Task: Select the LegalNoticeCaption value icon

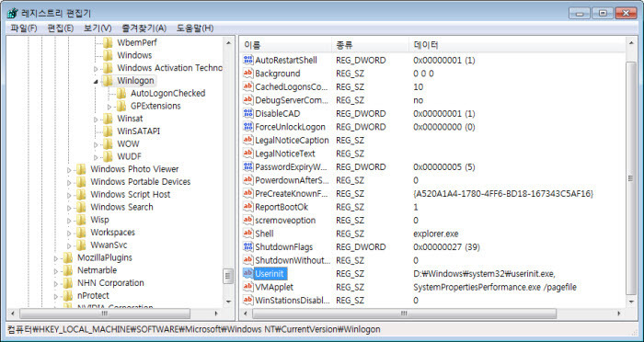Action: pyautogui.click(x=247, y=140)
